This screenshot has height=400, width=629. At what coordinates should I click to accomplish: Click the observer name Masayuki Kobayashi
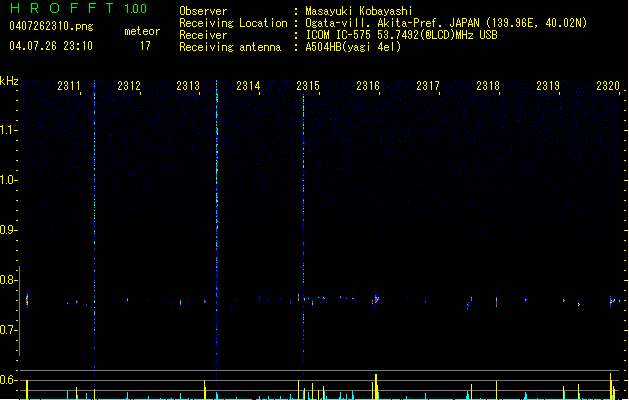pyautogui.click(x=359, y=11)
